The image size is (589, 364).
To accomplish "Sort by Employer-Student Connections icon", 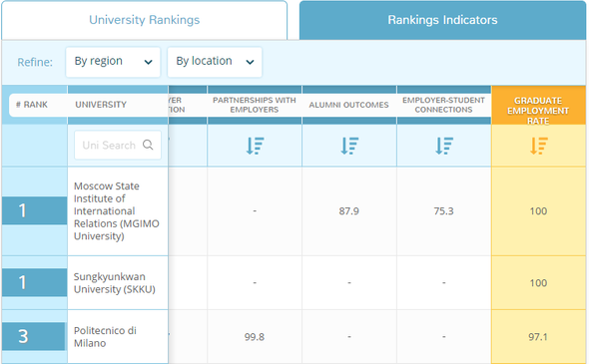I will (x=444, y=146).
